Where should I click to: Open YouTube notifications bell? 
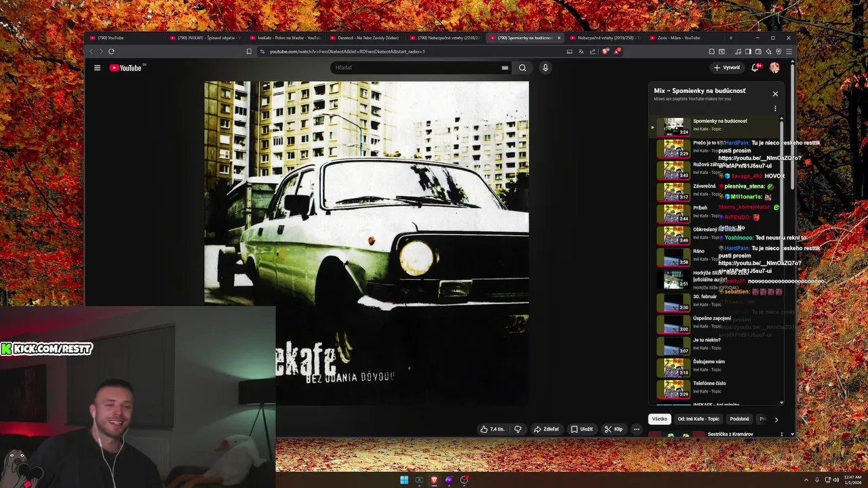coord(755,68)
